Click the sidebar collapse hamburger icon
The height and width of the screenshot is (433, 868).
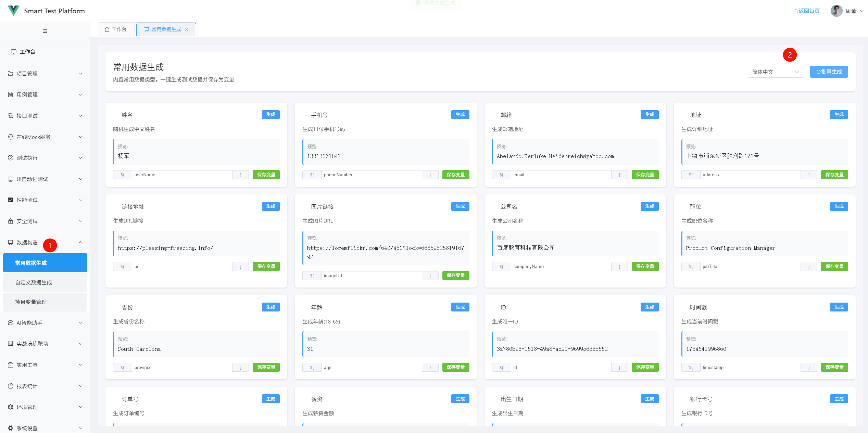(x=45, y=31)
